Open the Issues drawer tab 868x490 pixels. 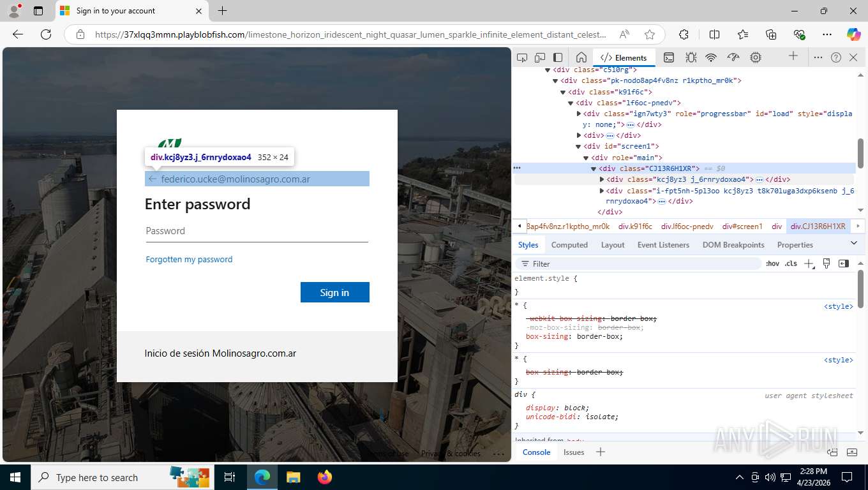574,452
